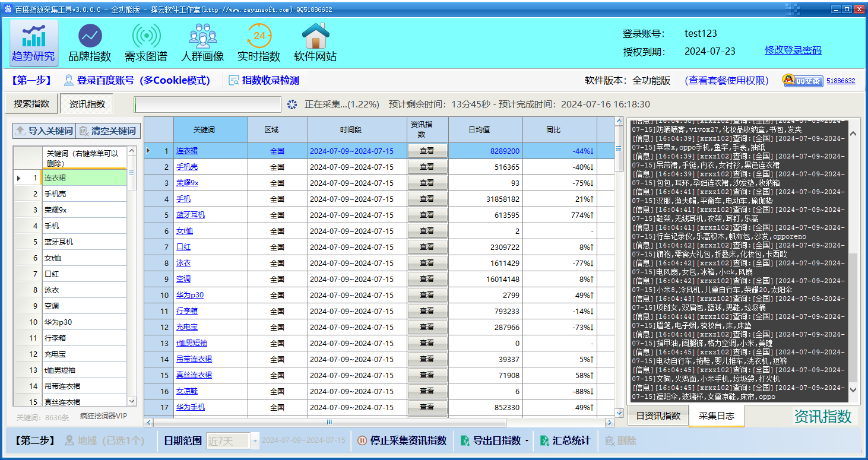This screenshot has height=460, width=868.
Task: Switch to the 日资讯指数 tab
Action: pyautogui.click(x=658, y=415)
